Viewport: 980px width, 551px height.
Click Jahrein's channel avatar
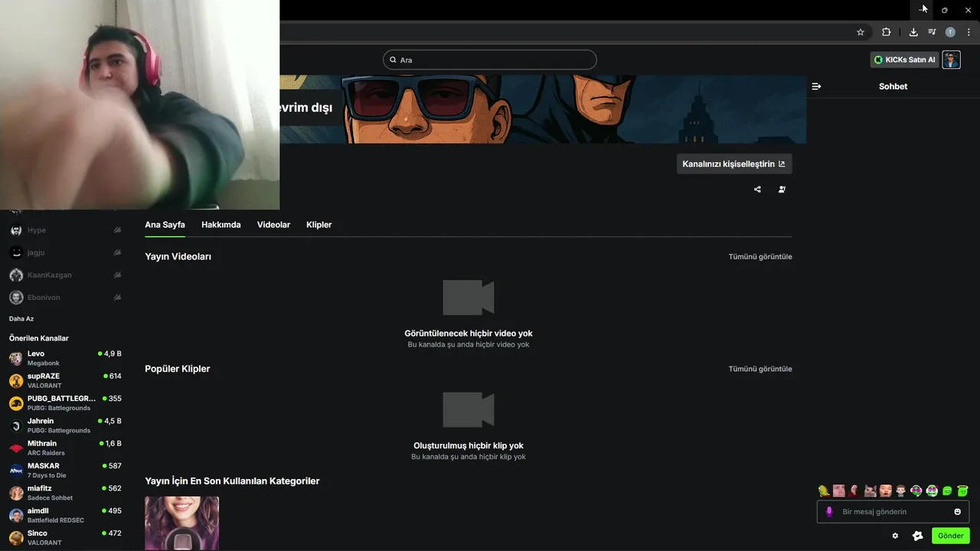coord(16,425)
